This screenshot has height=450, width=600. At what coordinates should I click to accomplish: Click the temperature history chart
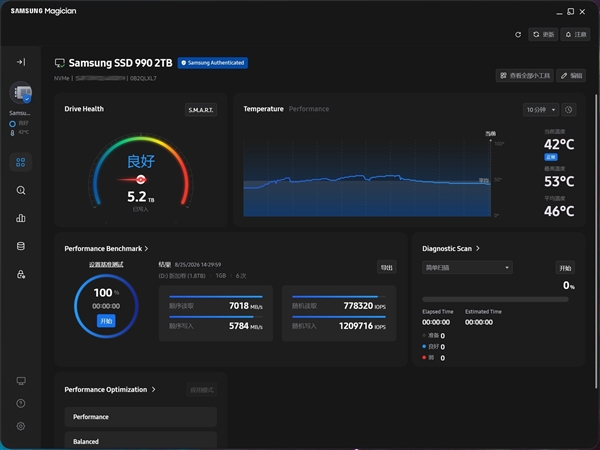coord(367,178)
